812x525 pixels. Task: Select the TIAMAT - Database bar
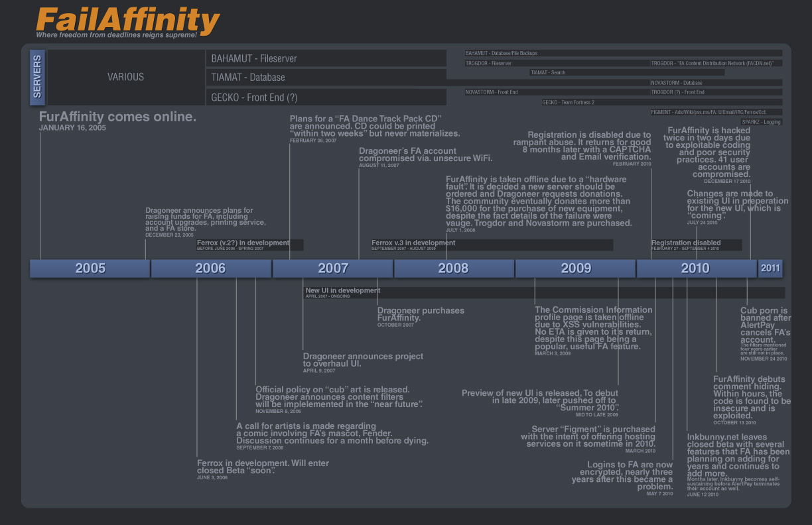tap(326, 78)
